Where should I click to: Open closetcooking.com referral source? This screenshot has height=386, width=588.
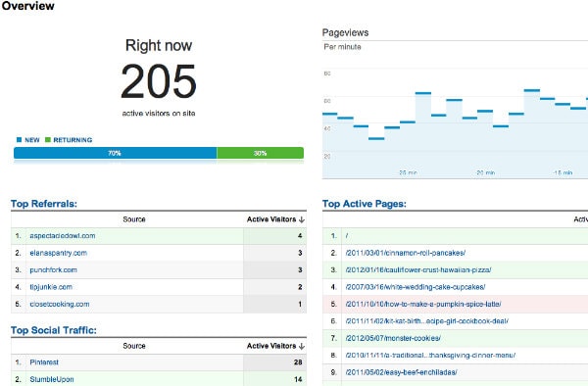pos(60,304)
